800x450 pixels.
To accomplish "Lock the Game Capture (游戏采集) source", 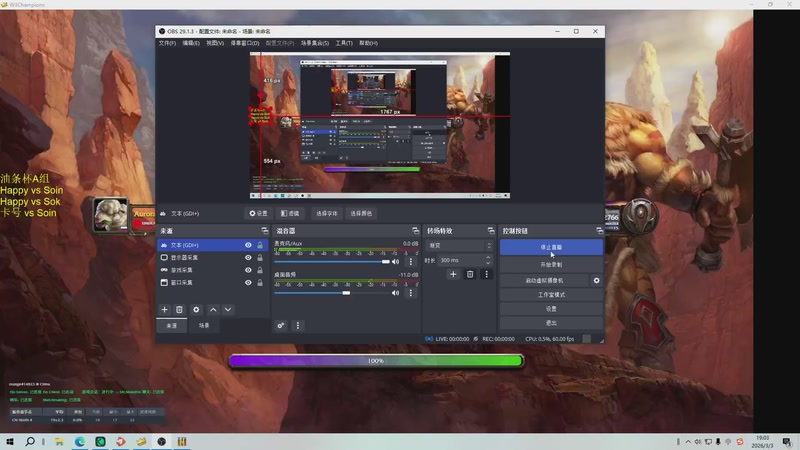I will [x=260, y=270].
